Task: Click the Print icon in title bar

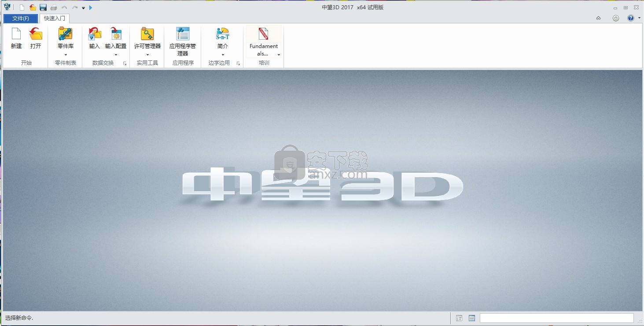Action: point(54,7)
